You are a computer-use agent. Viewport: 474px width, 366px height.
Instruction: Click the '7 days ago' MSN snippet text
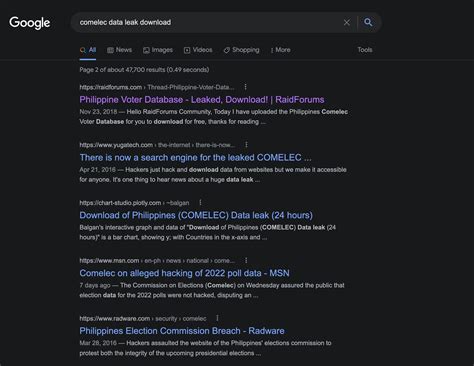click(212, 290)
